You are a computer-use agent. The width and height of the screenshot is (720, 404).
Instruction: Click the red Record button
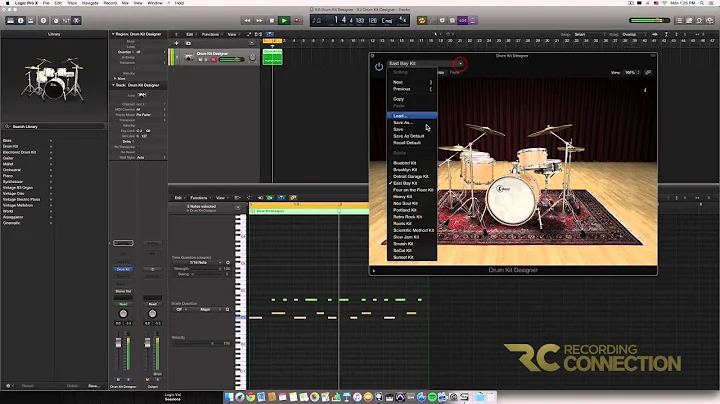297,21
